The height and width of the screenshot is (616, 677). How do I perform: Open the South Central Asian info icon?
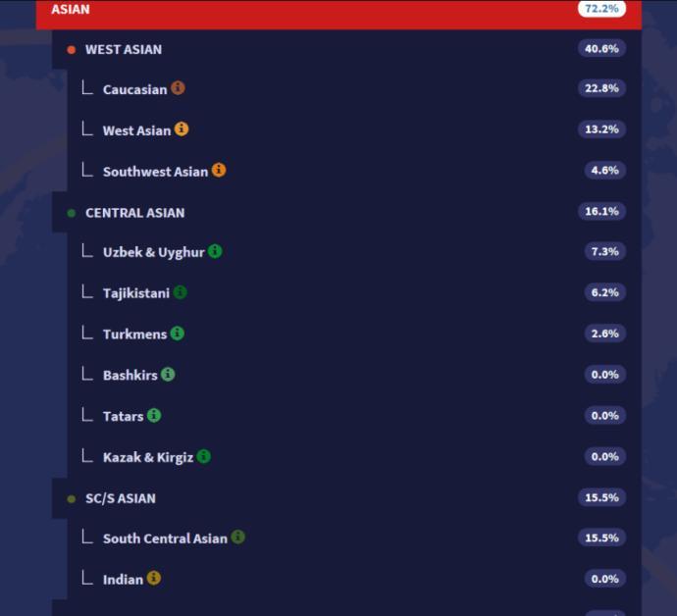tap(237, 538)
